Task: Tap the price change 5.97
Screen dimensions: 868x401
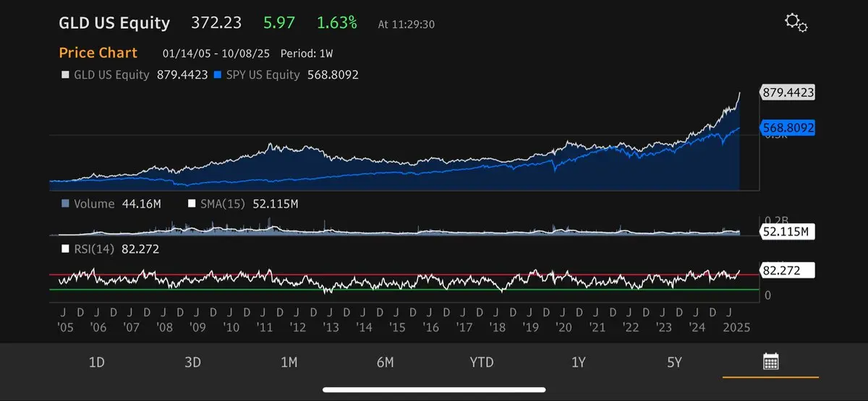Action: click(x=279, y=23)
